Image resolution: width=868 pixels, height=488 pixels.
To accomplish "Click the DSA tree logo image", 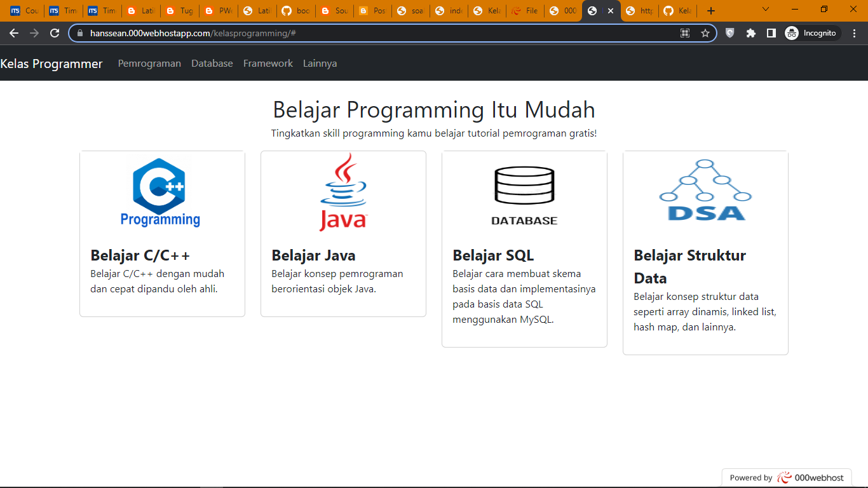I will pyautogui.click(x=705, y=191).
